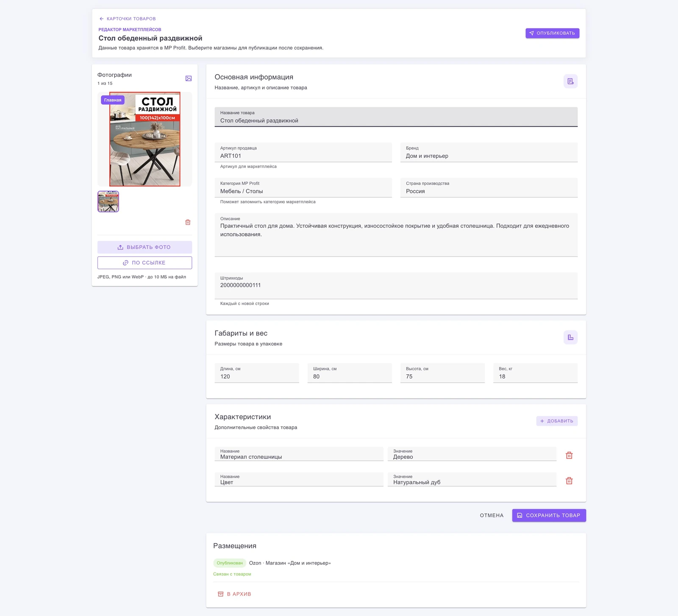Screen dimensions: 678x616
Task: Edit name field Цвет
Action: (x=299, y=479)
